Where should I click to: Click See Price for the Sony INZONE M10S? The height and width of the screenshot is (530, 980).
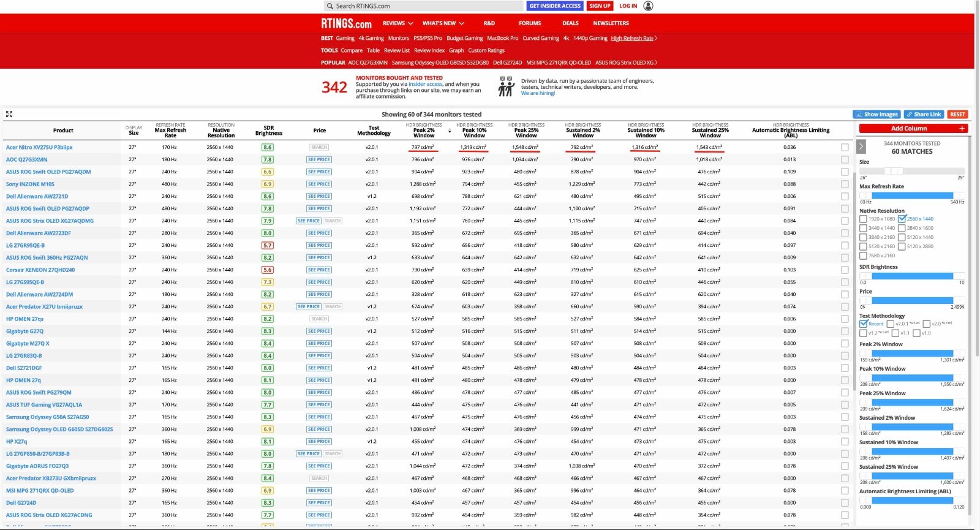[319, 184]
